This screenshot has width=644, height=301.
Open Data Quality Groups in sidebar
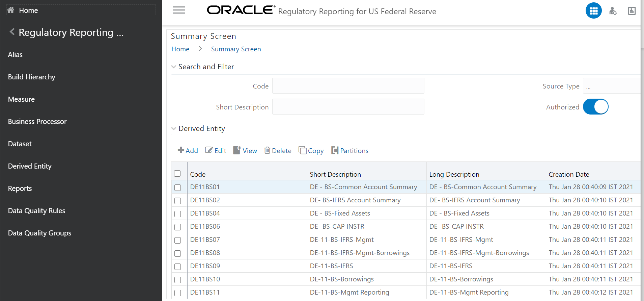(39, 233)
